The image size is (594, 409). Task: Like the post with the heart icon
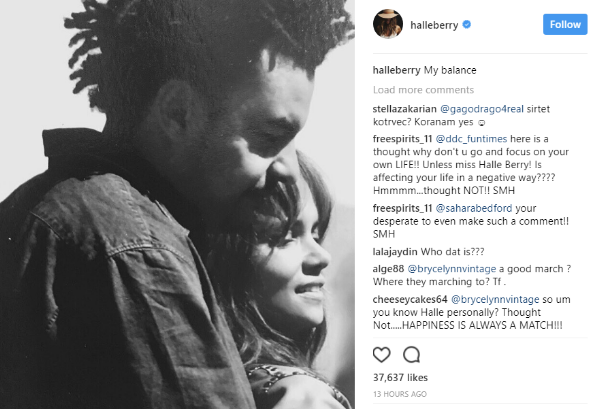coord(381,355)
